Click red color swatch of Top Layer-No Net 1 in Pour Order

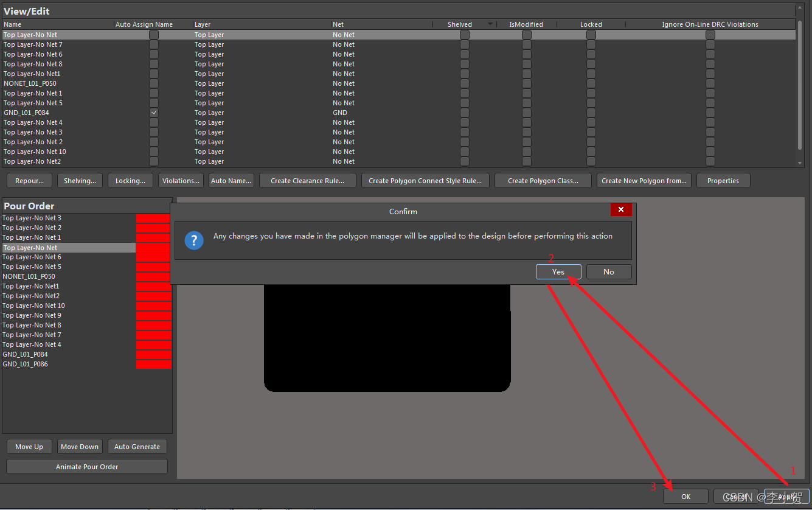[153, 237]
